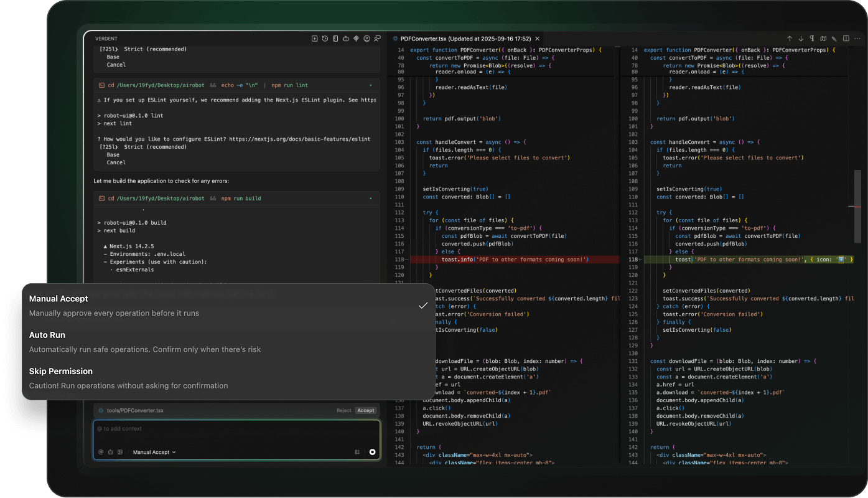Click the new chat plus icon

[315, 39]
